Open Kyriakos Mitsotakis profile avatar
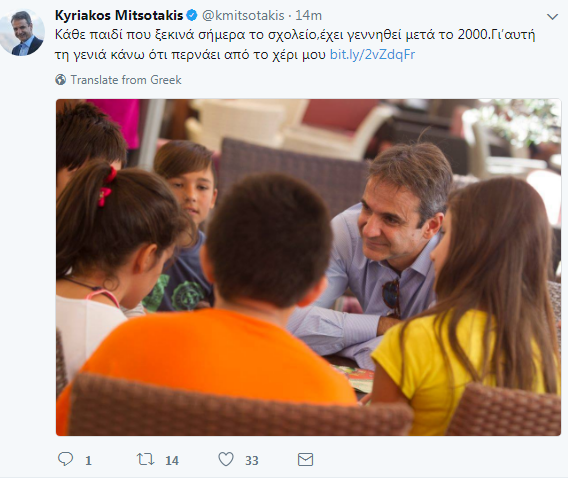 point(22,33)
